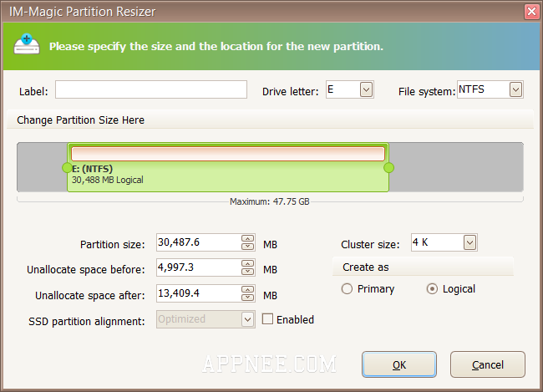Decrease Unallocate space before value
543x392 pixels.
click(247, 272)
